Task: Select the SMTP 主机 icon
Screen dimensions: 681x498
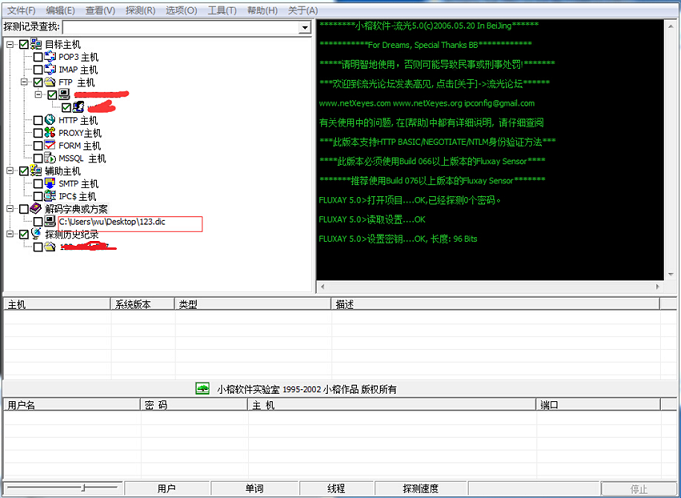Action: tap(50, 184)
